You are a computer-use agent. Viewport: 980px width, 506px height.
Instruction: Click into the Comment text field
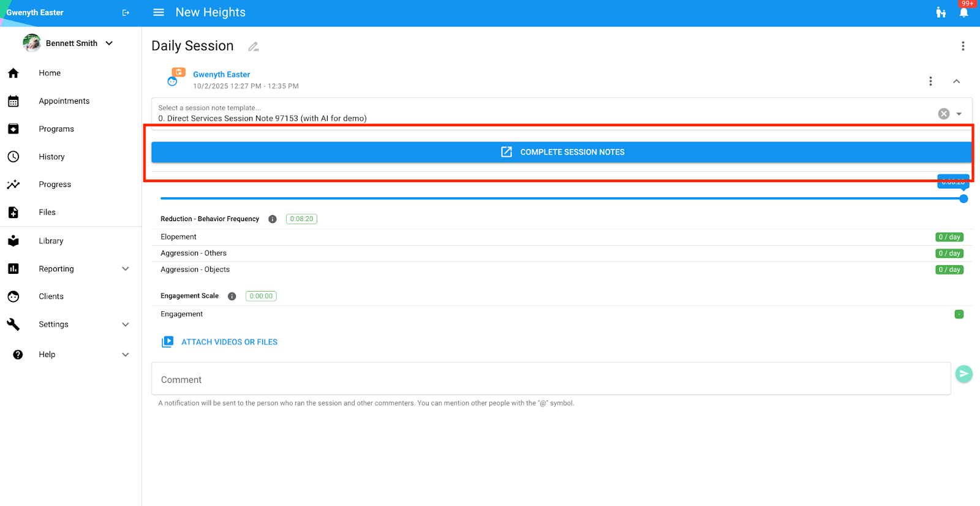[550, 380]
